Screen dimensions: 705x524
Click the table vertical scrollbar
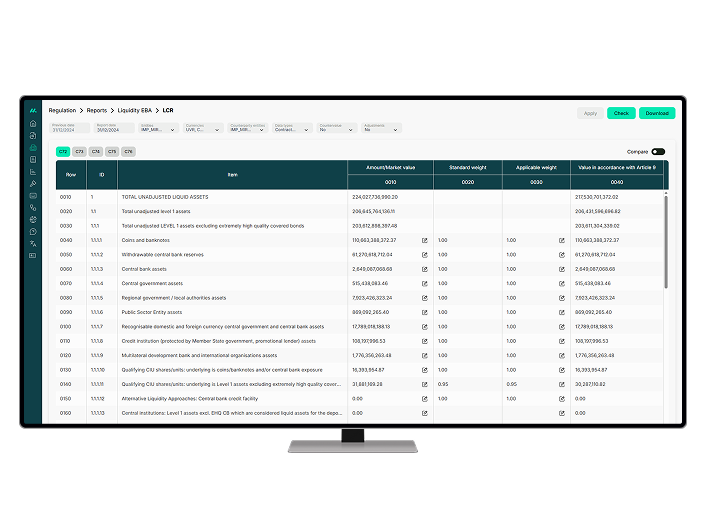click(666, 240)
